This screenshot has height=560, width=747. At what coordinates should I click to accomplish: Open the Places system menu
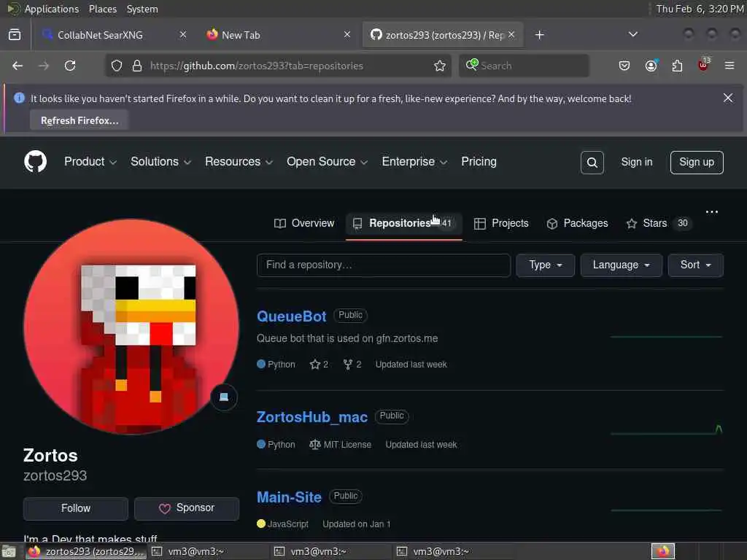pos(102,9)
